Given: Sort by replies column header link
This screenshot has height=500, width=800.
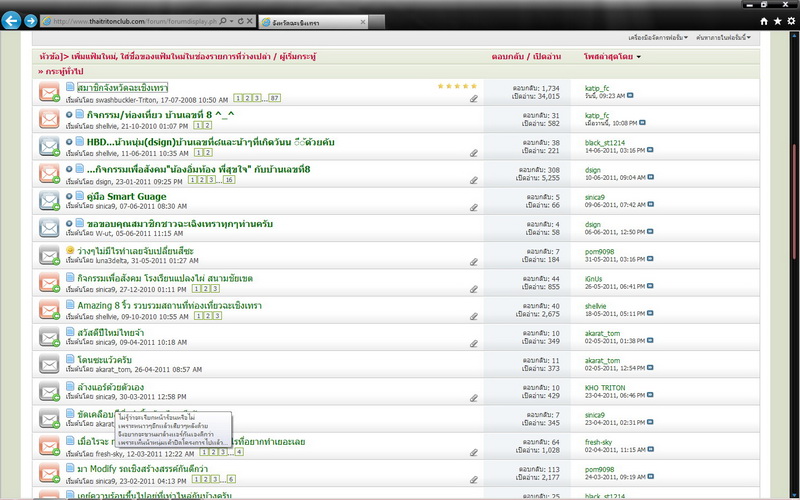Looking at the screenshot, I should pos(507,57).
